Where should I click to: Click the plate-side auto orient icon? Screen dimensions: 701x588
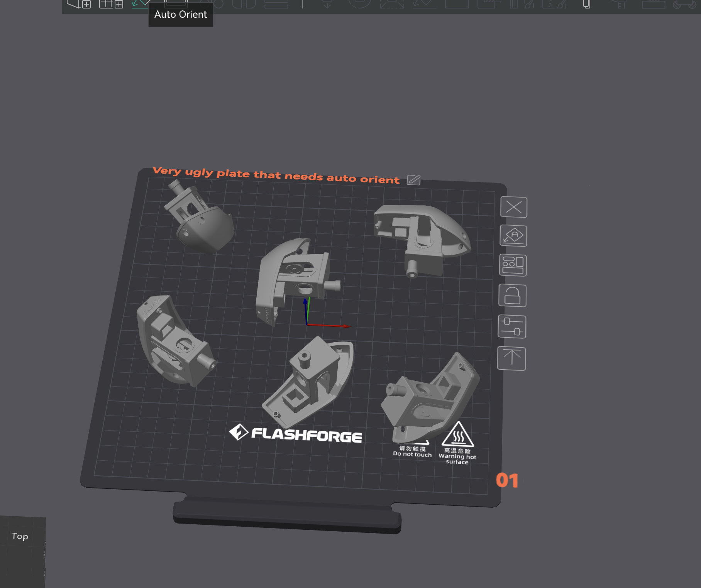coord(513,236)
